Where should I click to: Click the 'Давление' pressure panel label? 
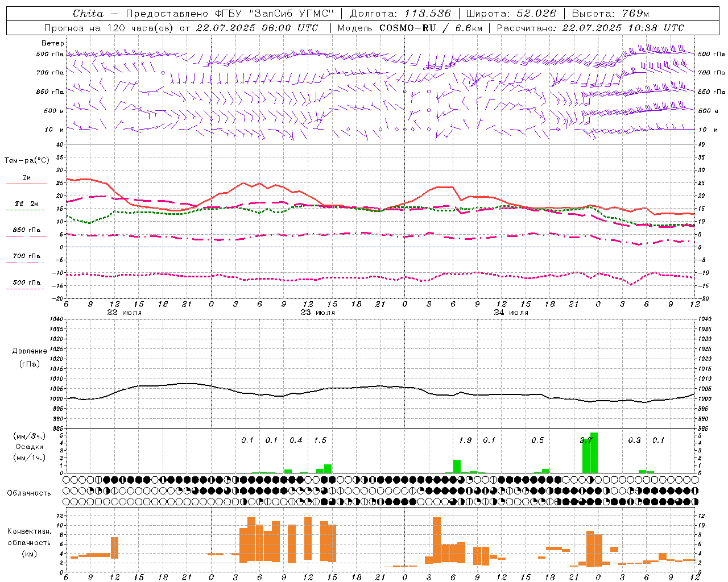pyautogui.click(x=30, y=351)
